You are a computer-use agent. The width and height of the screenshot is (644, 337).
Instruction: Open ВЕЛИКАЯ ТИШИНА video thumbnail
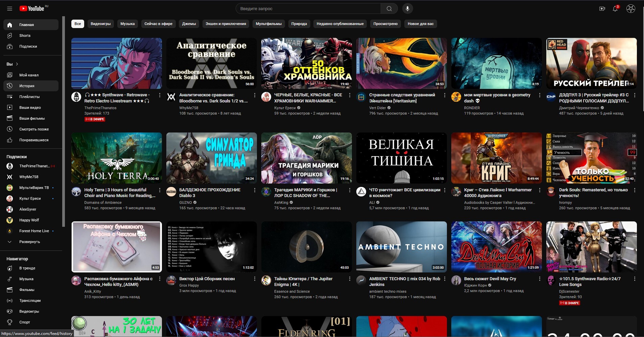pos(402,158)
